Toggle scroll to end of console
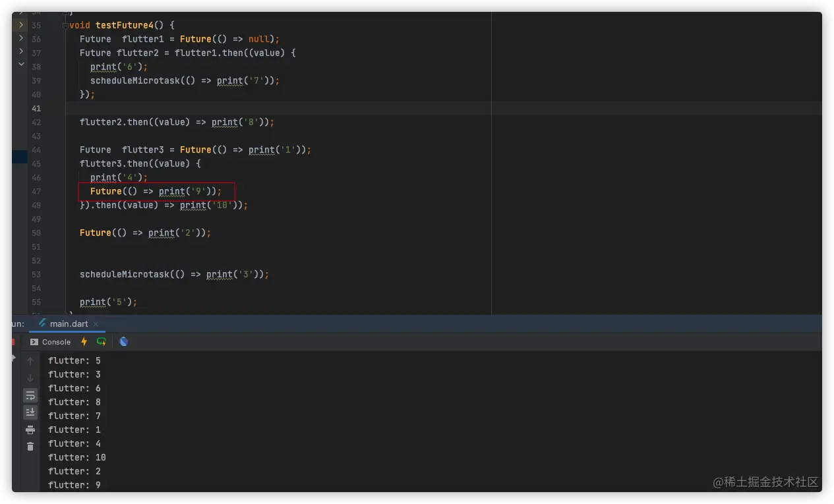This screenshot has height=504, width=834. point(30,412)
